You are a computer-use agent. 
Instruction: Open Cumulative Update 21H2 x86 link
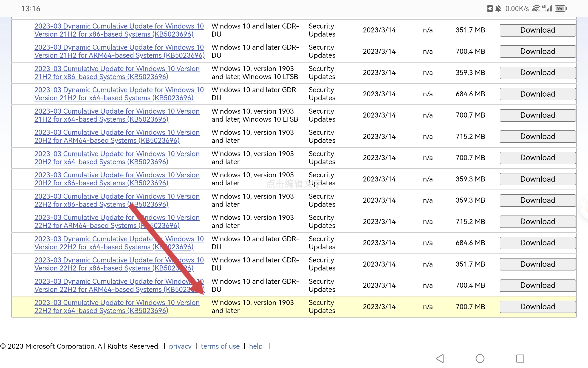coord(117,73)
